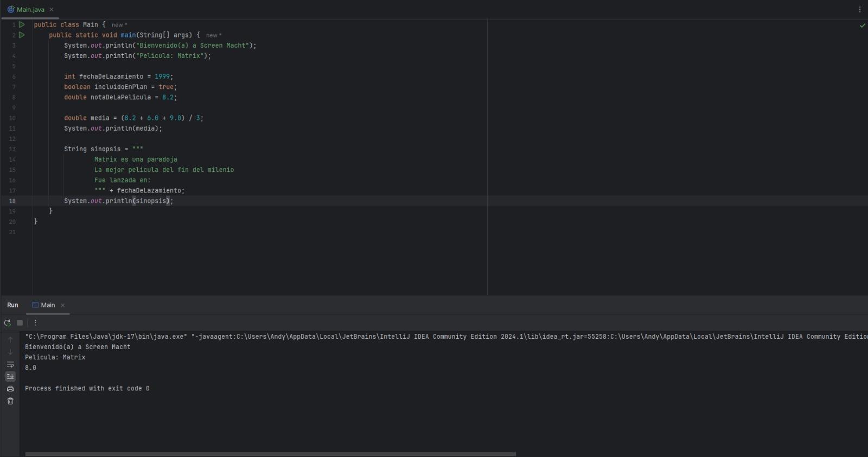Click the 'Process finished with exit code 0' line
The image size is (868, 457).
(87, 389)
